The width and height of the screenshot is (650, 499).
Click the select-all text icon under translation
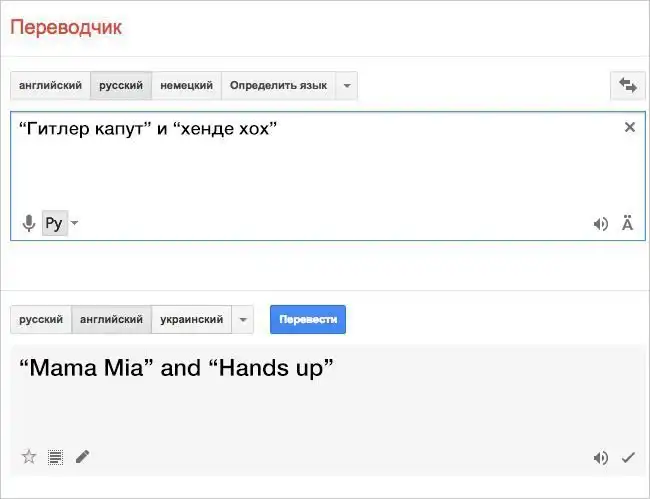tap(55, 457)
